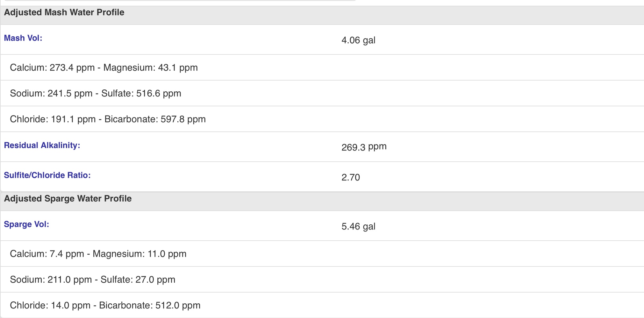Select the Sulfate 516.6 ppm text
This screenshot has width=644, height=318.
click(x=141, y=93)
